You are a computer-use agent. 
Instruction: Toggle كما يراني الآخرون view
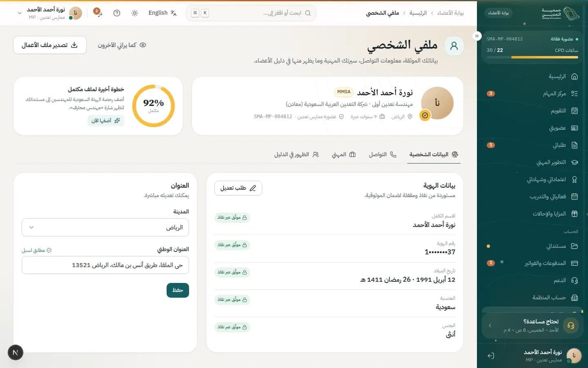pyautogui.click(x=122, y=45)
